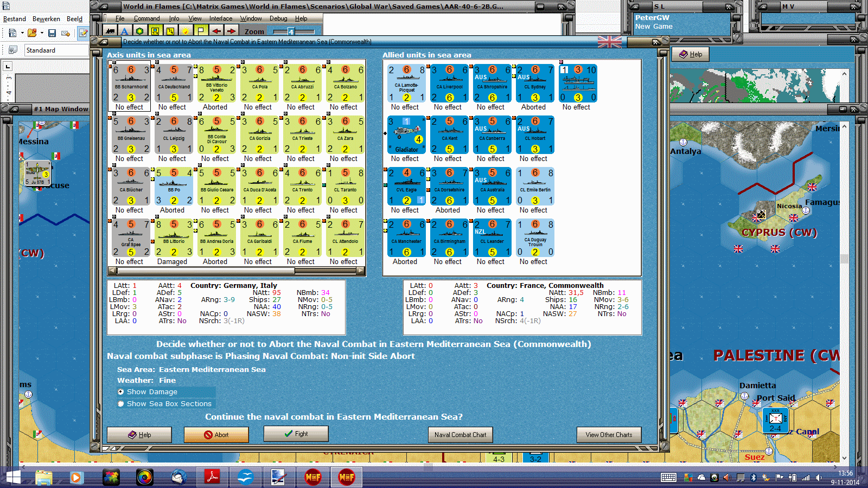
Task: Select the Show Sea Box Sections option
Action: click(x=121, y=403)
